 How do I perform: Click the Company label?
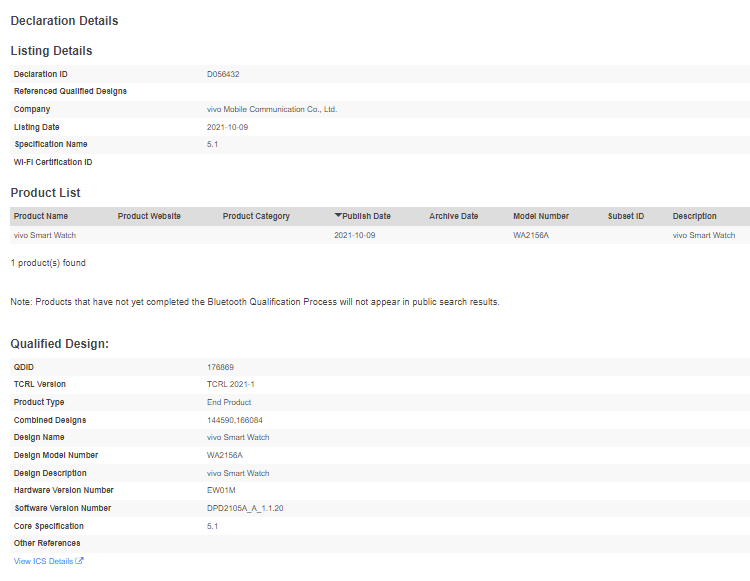(x=32, y=109)
